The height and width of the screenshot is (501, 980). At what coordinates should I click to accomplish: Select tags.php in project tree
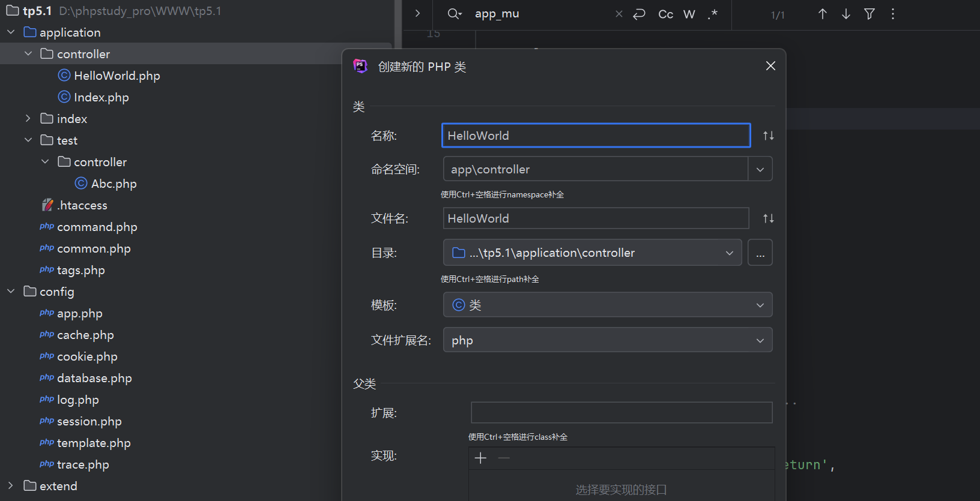click(81, 270)
